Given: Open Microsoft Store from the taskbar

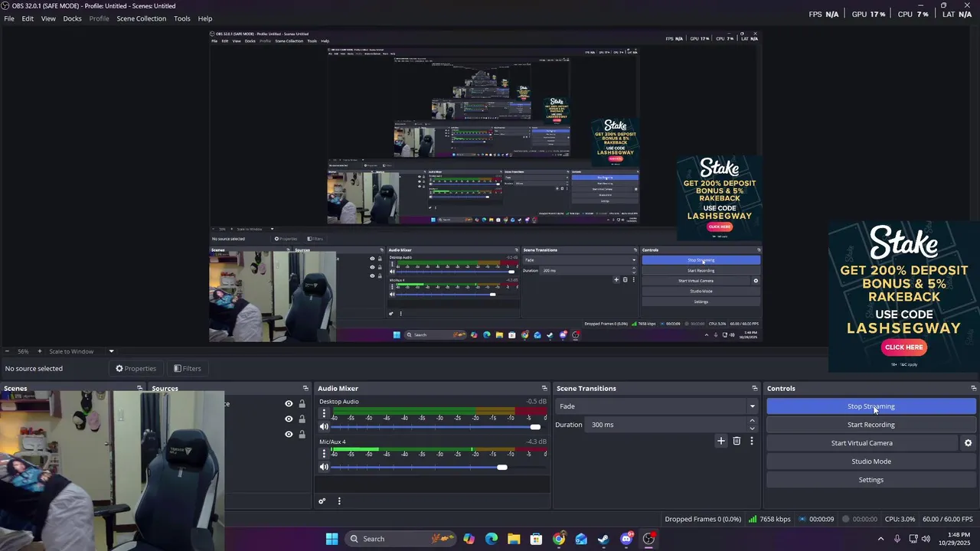Looking at the screenshot, I should pos(536,539).
